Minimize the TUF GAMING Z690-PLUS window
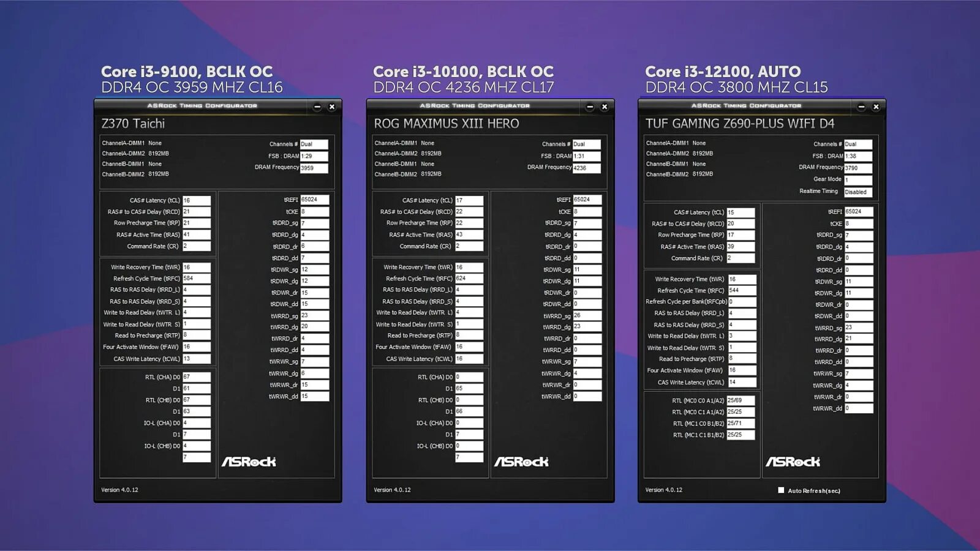This screenshot has height=551, width=980. tap(861, 107)
